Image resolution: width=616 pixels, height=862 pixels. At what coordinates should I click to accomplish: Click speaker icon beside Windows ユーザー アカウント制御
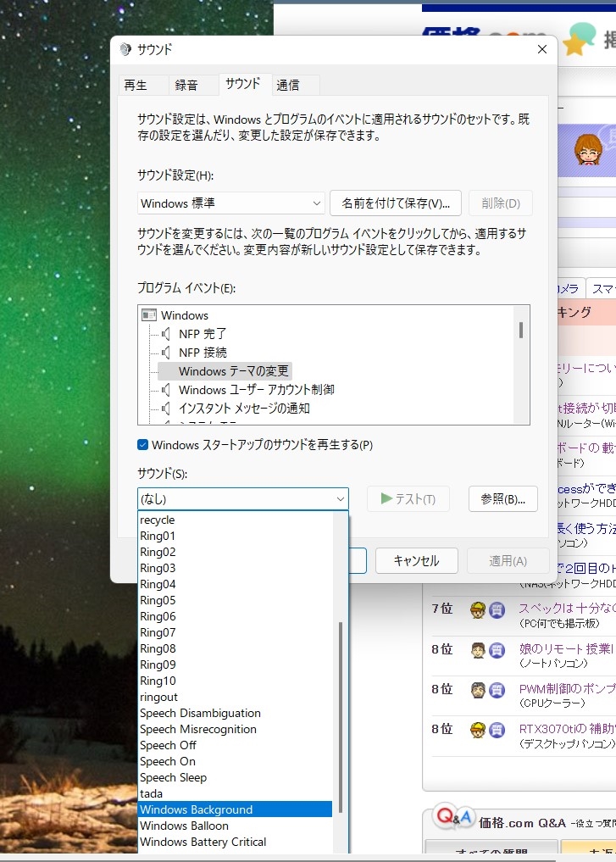tap(165, 390)
